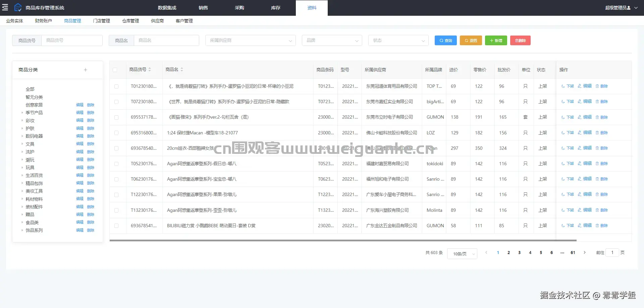The height and width of the screenshot is (308, 644).
Task: Click the orange 重置 reset button
Action: [x=471, y=41]
